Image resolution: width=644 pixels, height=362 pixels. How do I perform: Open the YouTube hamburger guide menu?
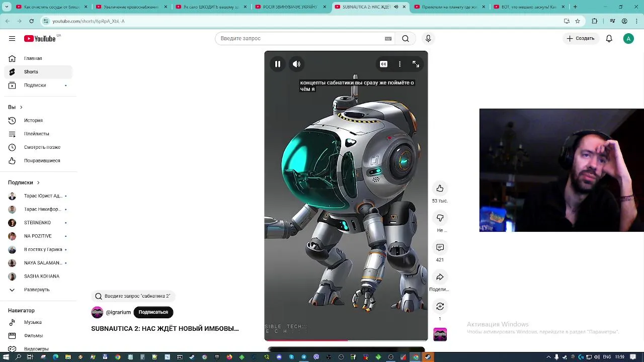point(12,39)
